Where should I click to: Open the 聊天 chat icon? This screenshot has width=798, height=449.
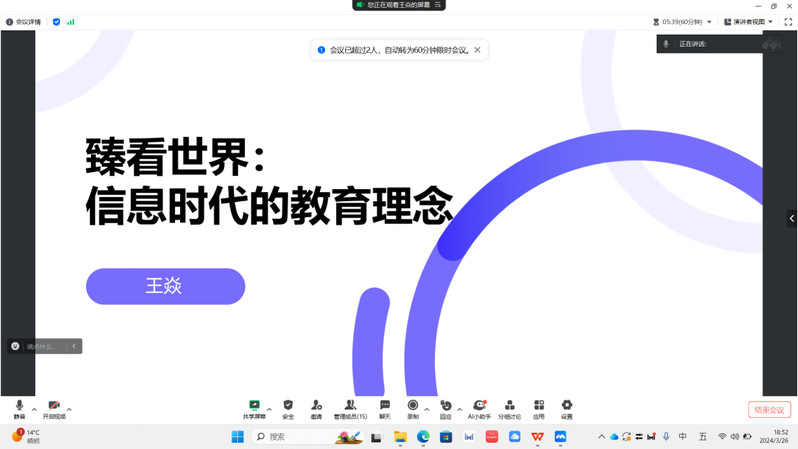tap(385, 408)
